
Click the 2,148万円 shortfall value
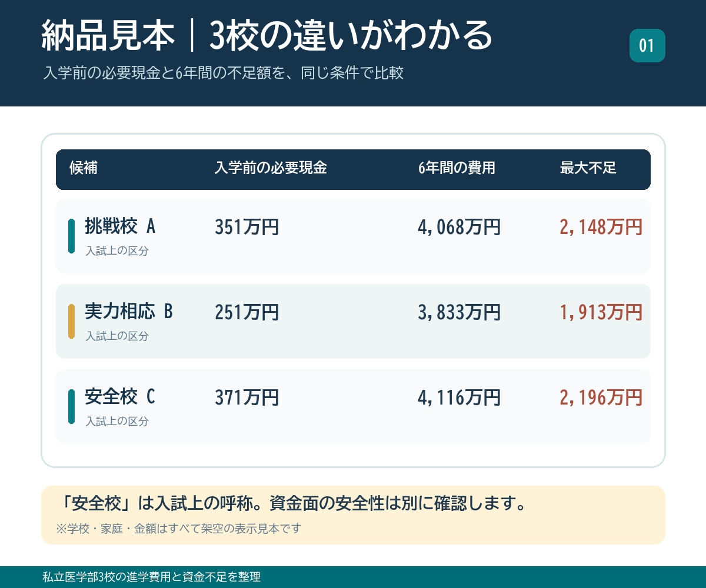click(x=601, y=227)
